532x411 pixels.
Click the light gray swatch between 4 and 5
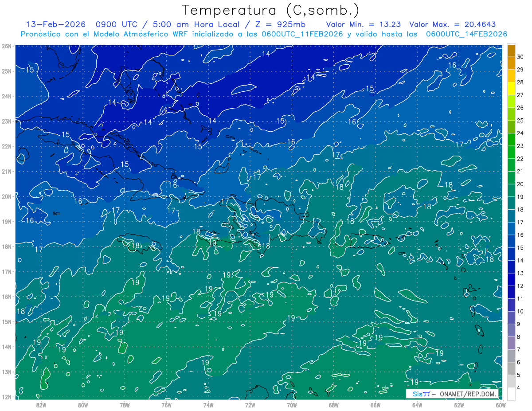pyautogui.click(x=511, y=381)
